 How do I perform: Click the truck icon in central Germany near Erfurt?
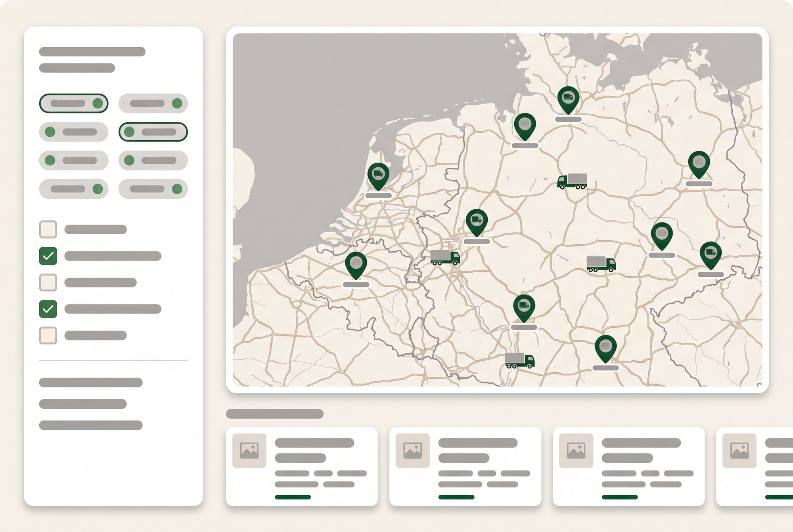pyautogui.click(x=601, y=264)
